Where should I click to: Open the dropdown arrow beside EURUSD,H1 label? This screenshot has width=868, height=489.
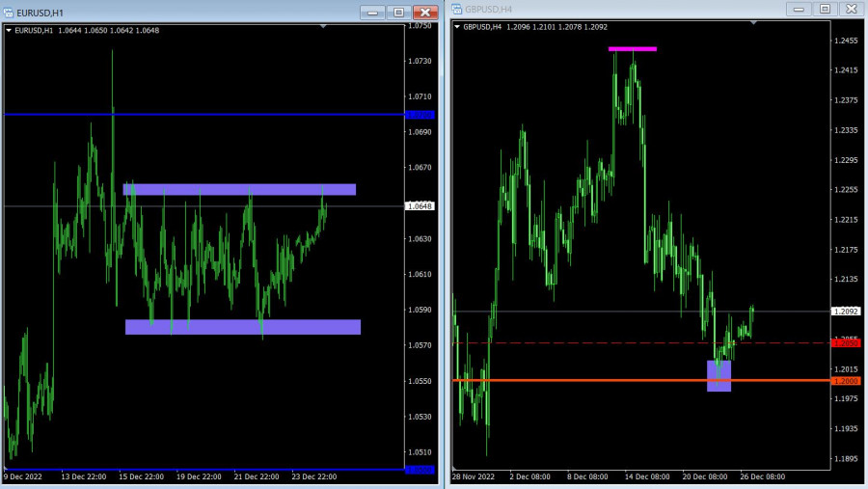pyautogui.click(x=10, y=30)
